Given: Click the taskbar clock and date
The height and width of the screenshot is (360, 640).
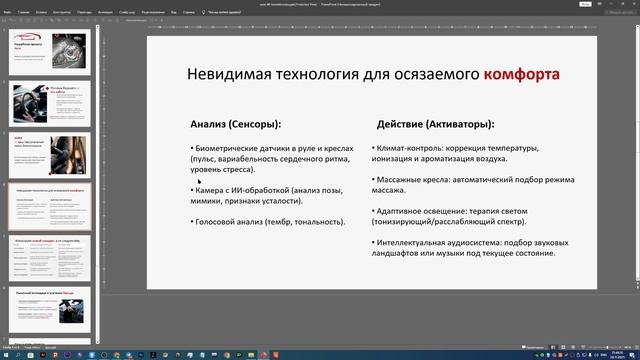Looking at the screenshot, I should (x=617, y=355).
